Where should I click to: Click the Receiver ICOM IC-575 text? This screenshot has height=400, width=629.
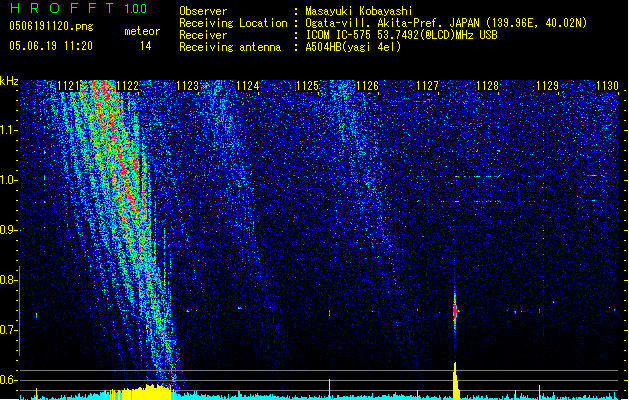(401, 35)
